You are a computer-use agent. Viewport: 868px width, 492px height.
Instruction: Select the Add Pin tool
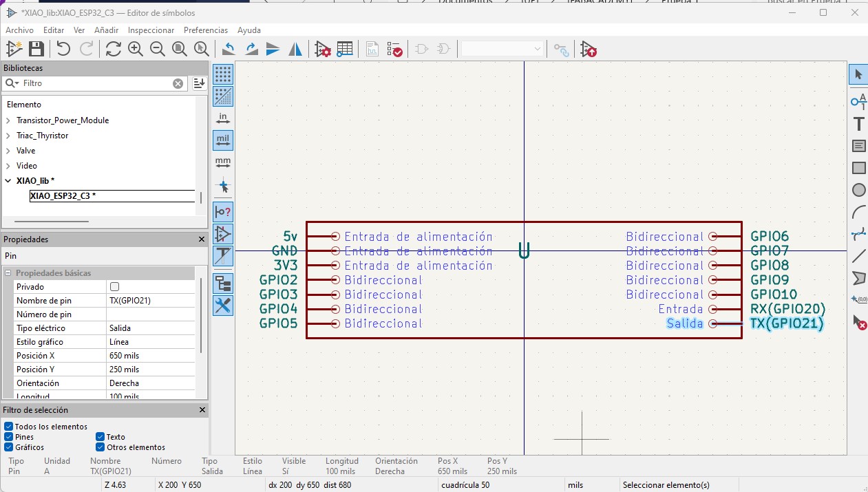coord(858,102)
